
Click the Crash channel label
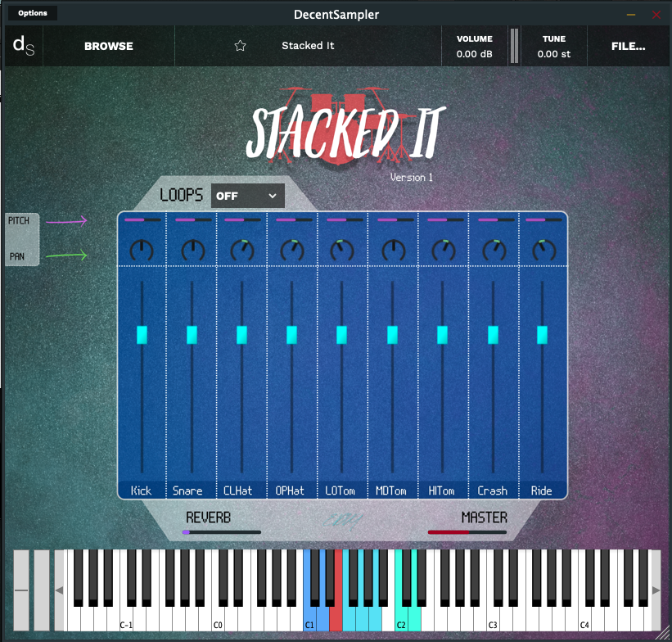(493, 491)
